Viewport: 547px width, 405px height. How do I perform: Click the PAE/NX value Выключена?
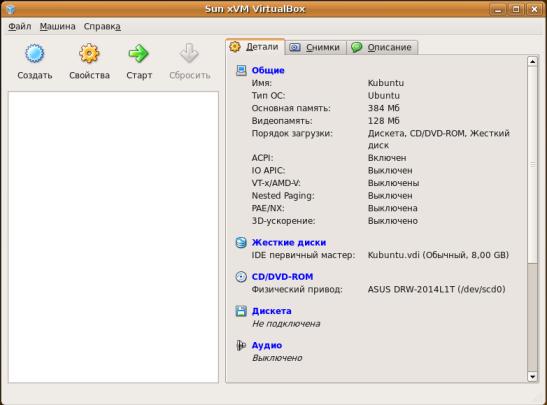click(x=392, y=208)
